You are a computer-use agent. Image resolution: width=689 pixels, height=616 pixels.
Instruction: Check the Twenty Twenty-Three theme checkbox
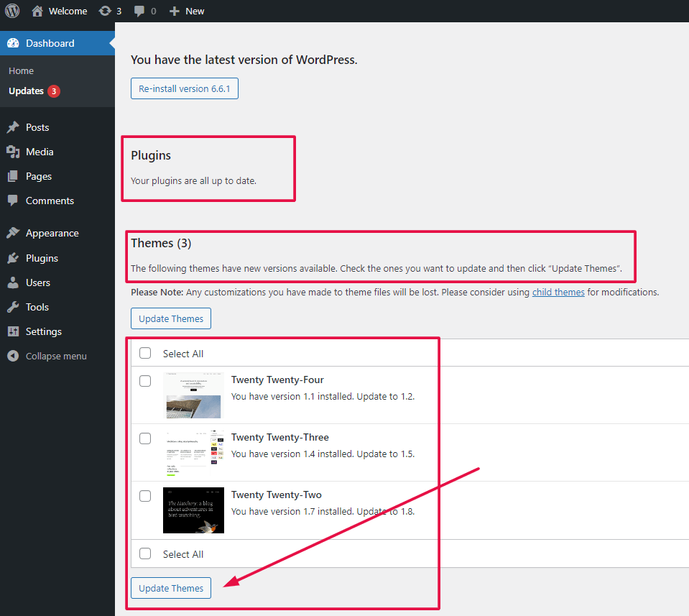pos(145,438)
